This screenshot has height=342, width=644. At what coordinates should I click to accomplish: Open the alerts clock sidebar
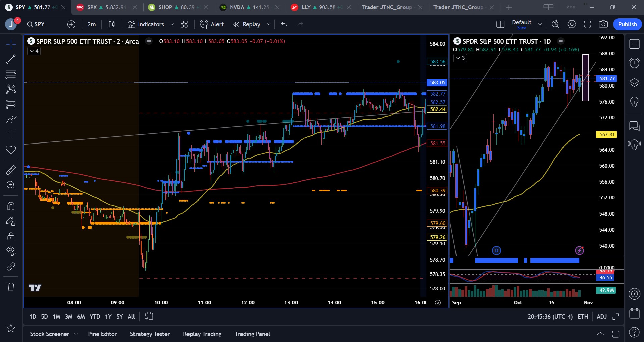click(634, 63)
